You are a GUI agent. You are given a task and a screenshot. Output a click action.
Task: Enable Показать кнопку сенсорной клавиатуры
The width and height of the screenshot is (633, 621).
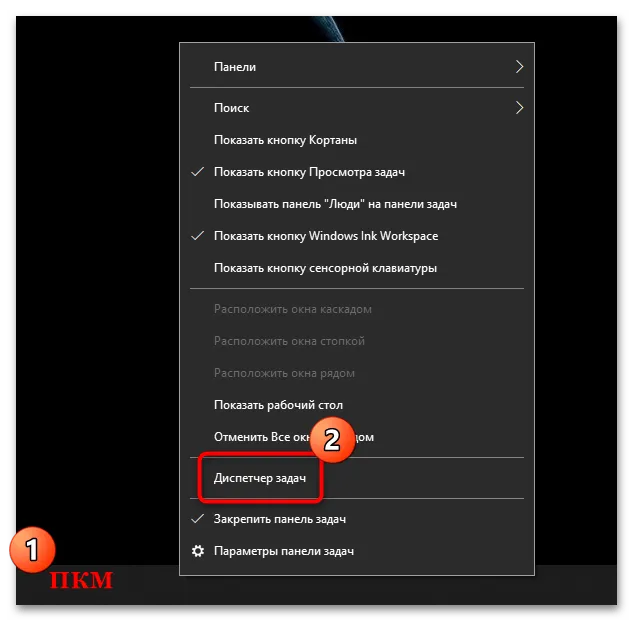click(x=325, y=268)
